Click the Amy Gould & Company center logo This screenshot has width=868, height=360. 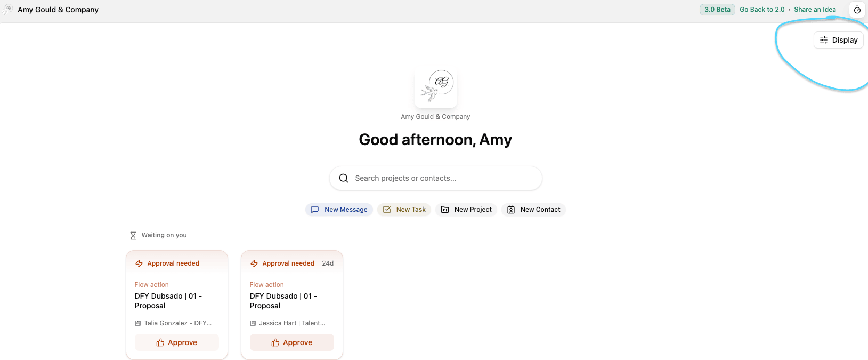pos(435,87)
